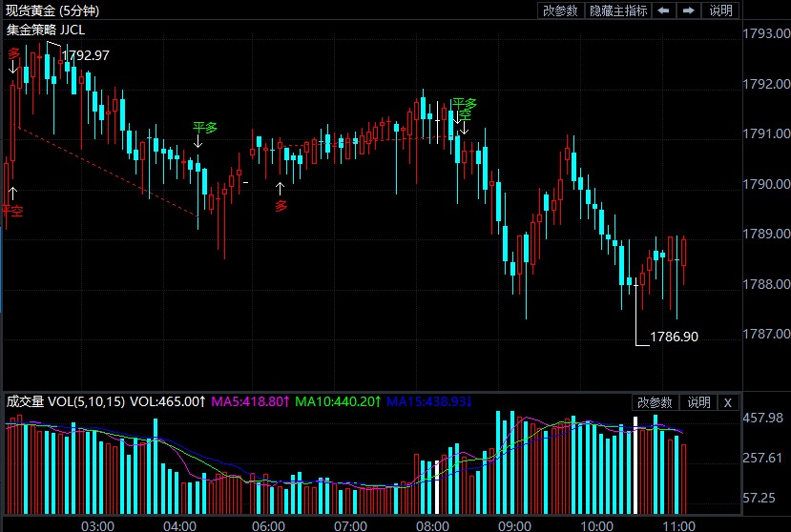Click the white highlighted volume bar near 10:30
Viewport: 791px width, 532px height.
[635, 465]
